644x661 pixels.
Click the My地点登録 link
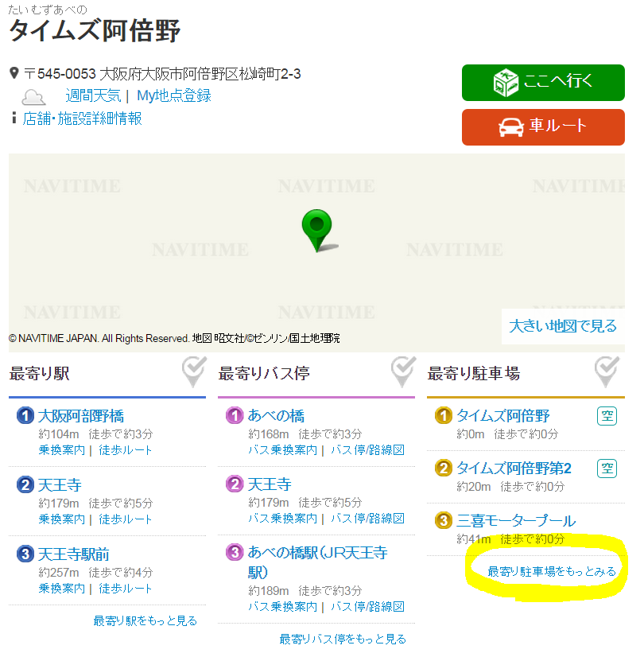click(x=173, y=95)
